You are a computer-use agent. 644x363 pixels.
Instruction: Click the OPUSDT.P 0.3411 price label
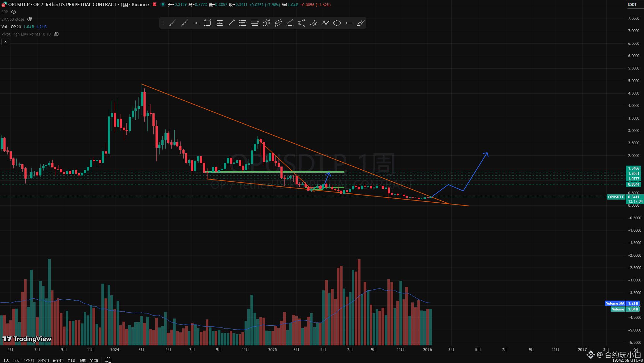(625, 197)
